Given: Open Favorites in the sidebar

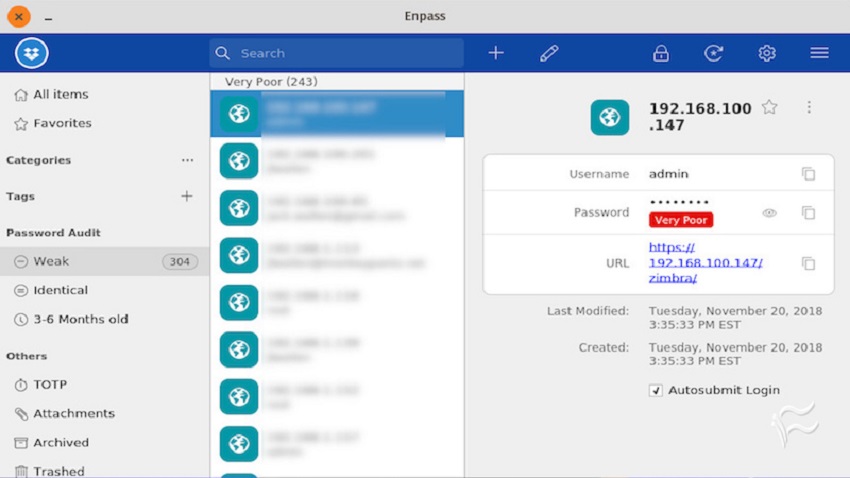Looking at the screenshot, I should click(105, 124).
